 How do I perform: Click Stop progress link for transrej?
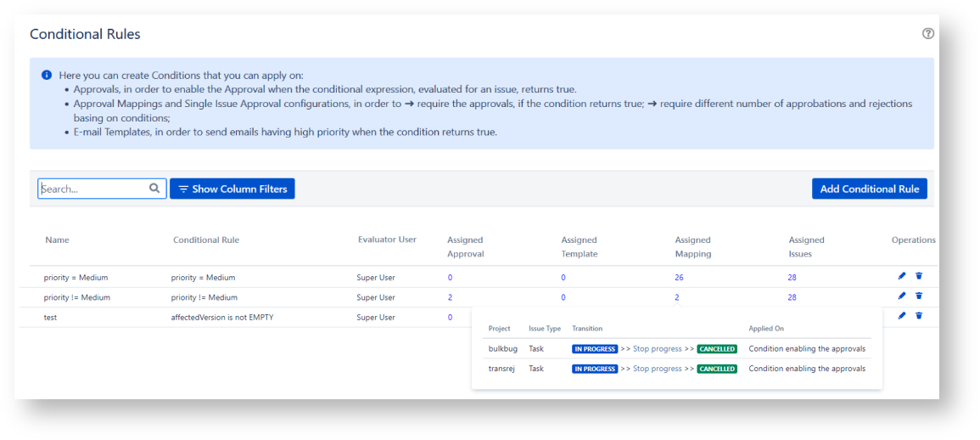click(657, 369)
